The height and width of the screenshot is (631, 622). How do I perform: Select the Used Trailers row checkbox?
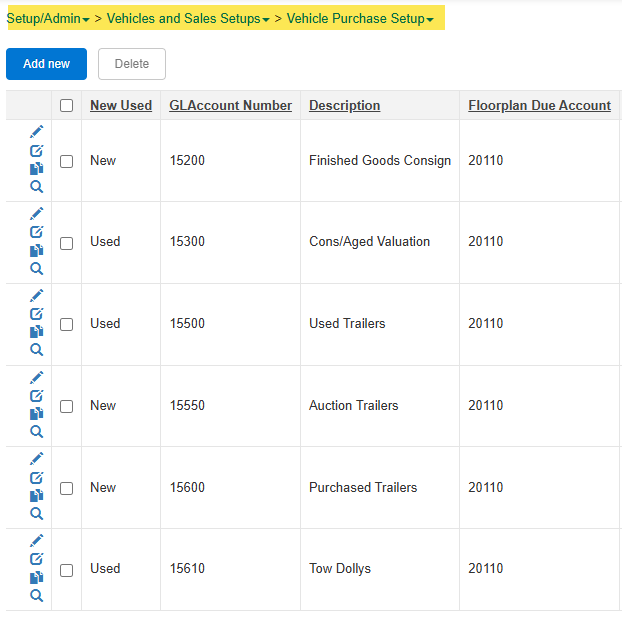click(66, 324)
